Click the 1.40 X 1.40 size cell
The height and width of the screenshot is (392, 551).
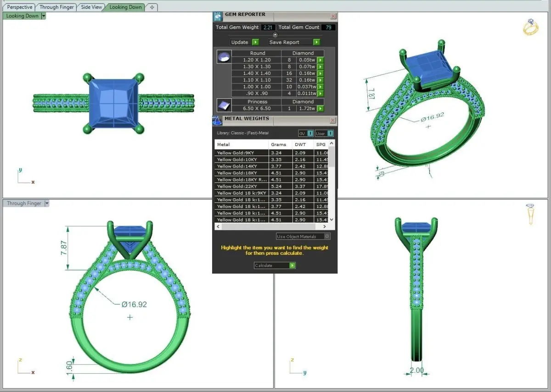(257, 73)
